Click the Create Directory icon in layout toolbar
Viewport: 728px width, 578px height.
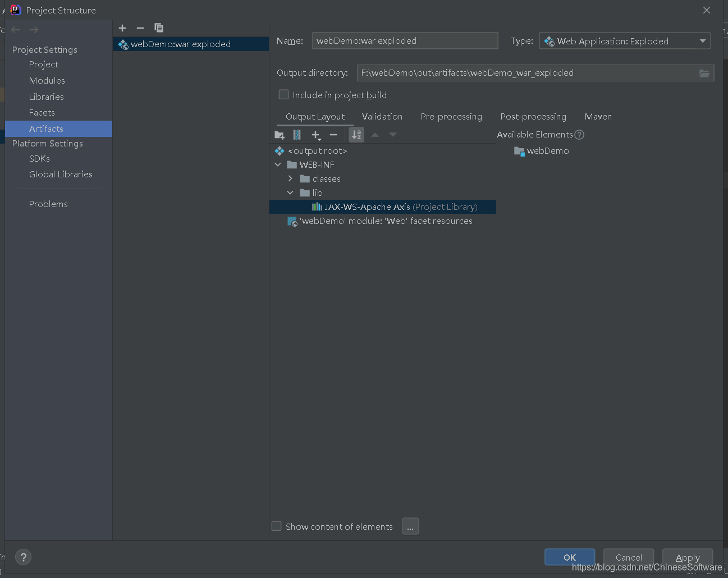(x=279, y=135)
